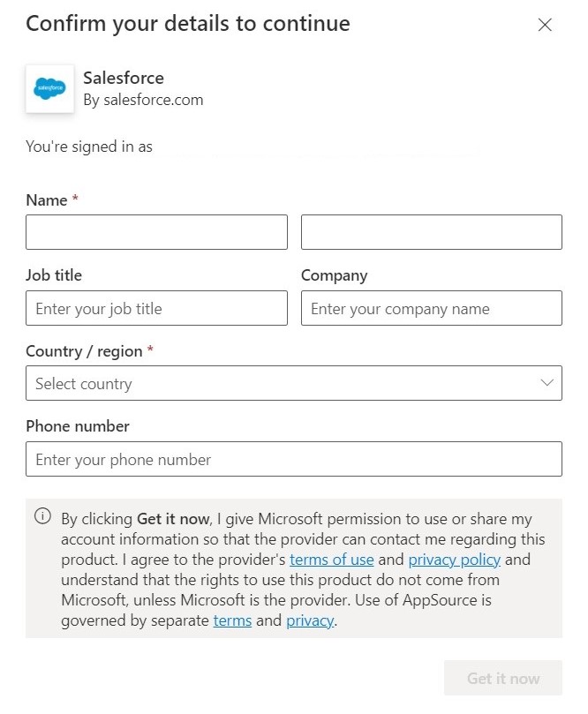Open the AppSource terms link
588x714 pixels.
click(232, 620)
